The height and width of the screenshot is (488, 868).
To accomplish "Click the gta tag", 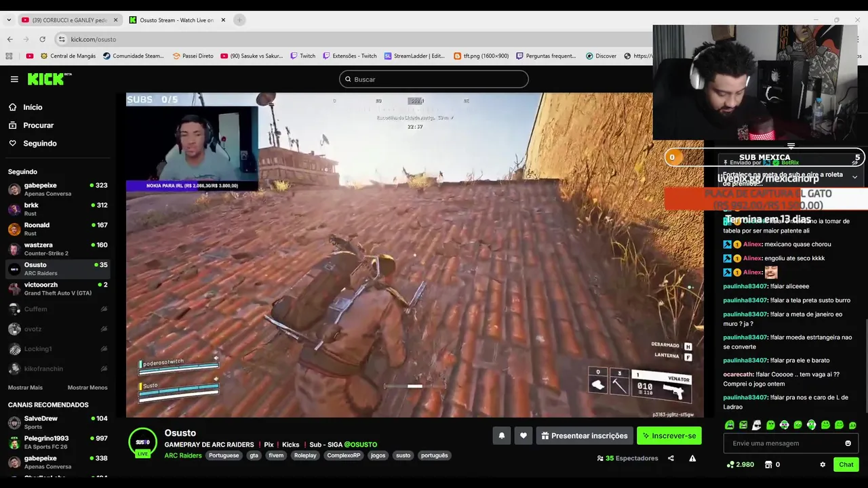I will pos(254,455).
